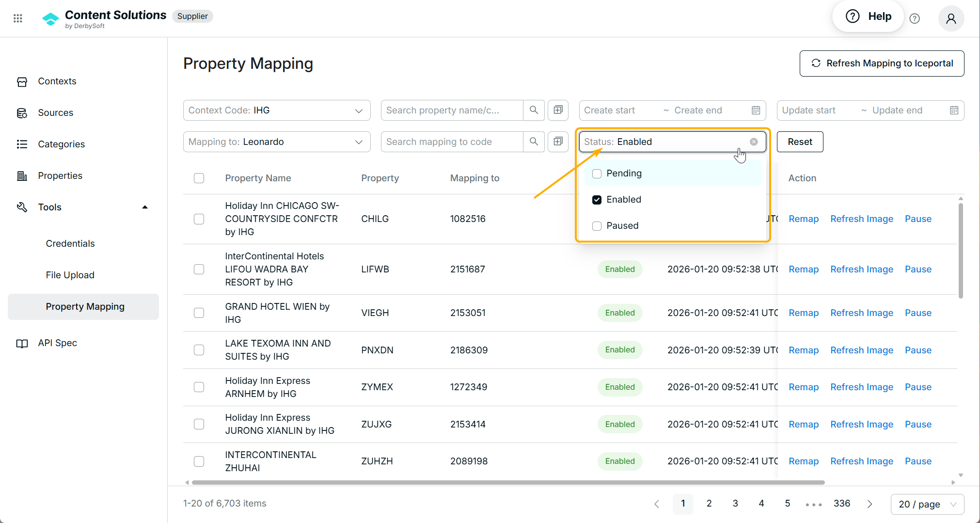Click the Sources database icon
Image resolution: width=980 pixels, height=523 pixels.
[22, 113]
